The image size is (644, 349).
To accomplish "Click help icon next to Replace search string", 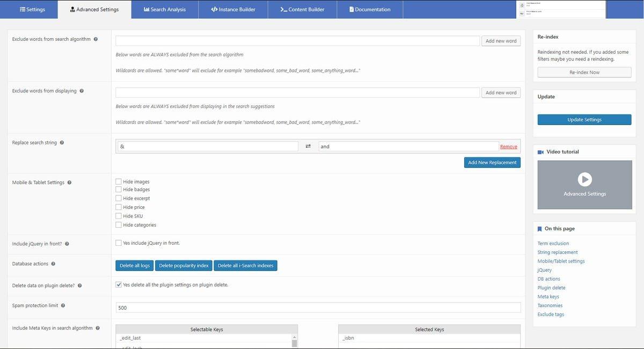I will [x=62, y=143].
